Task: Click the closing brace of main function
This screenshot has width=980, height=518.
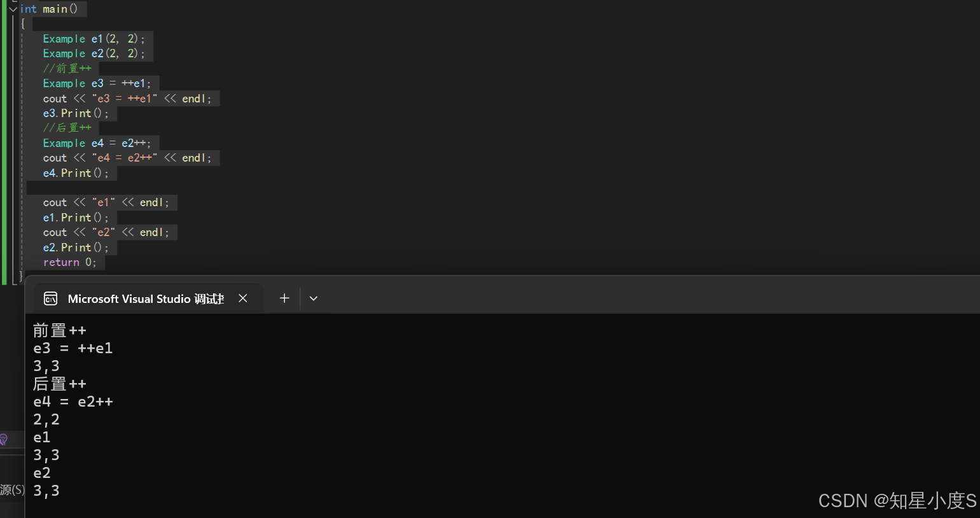Action: click(21, 276)
